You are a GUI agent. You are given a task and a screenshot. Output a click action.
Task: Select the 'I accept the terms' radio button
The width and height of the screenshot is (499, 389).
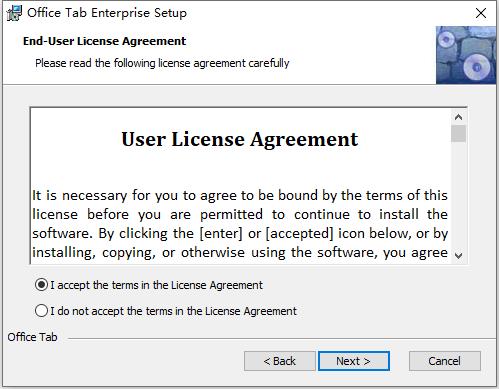pyautogui.click(x=41, y=285)
